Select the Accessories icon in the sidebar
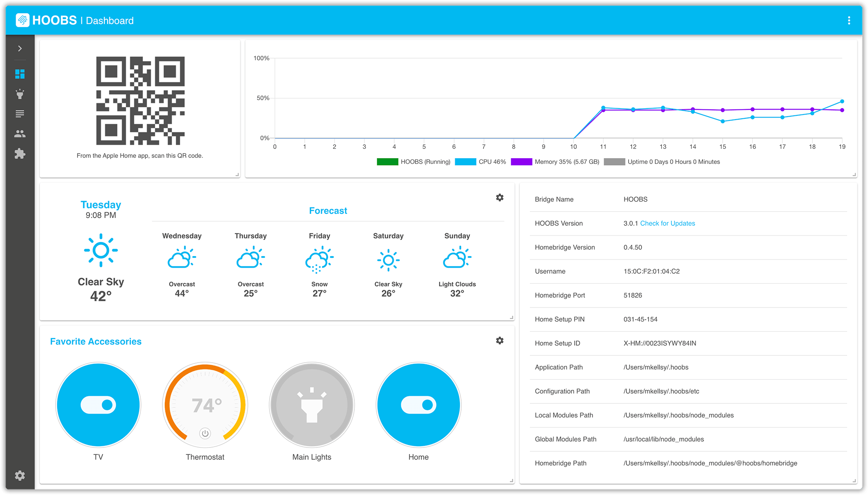Image resolution: width=868 pixels, height=495 pixels. pyautogui.click(x=20, y=94)
